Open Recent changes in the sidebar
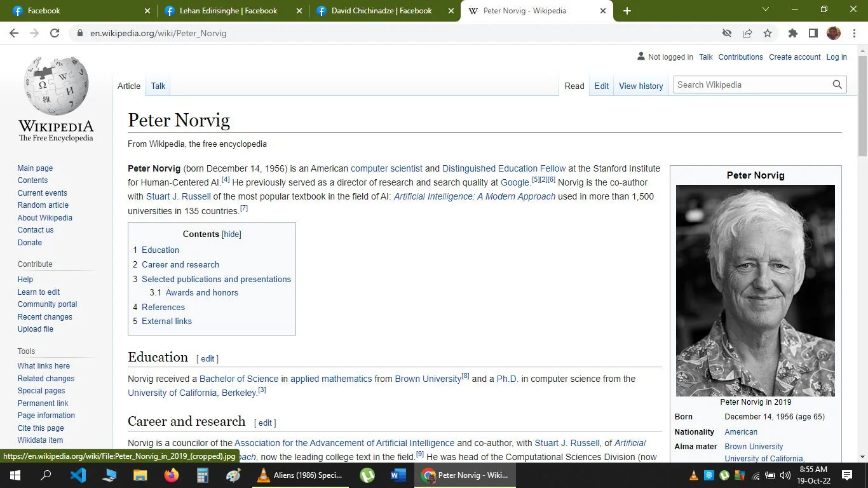This screenshot has width=868, height=488. coord(45,317)
